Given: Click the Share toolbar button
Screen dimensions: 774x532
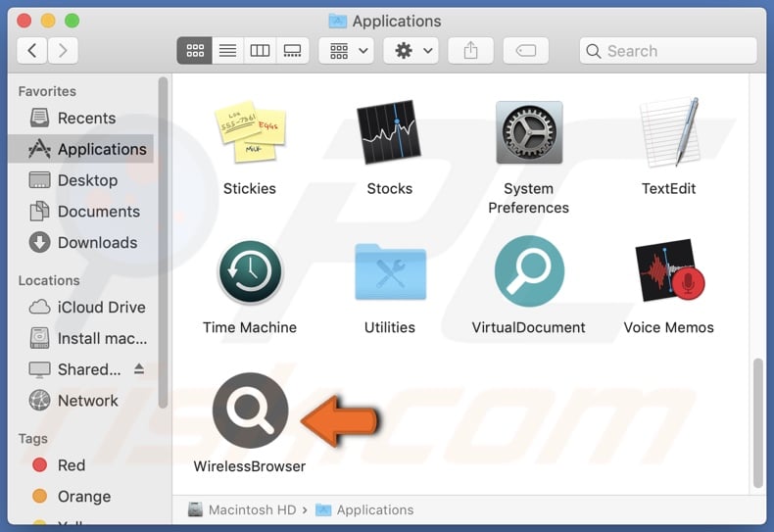Looking at the screenshot, I should point(470,50).
